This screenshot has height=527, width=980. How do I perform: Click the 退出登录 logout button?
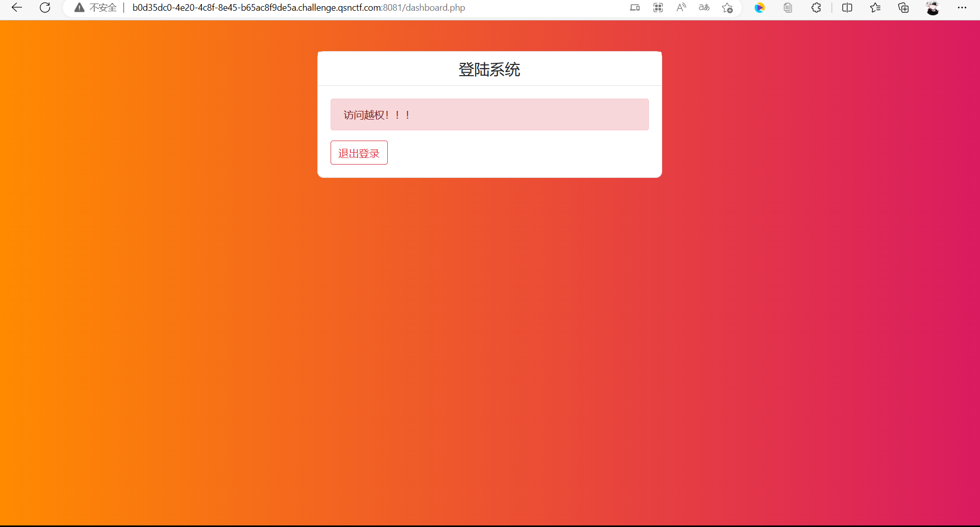point(359,152)
